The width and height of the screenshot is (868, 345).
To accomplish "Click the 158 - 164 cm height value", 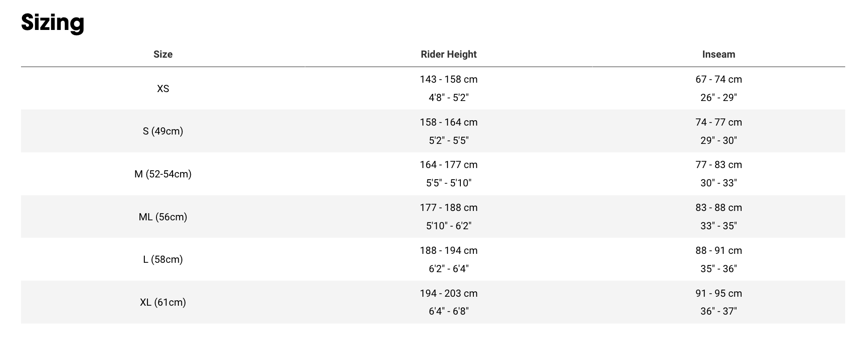I will pos(448,122).
